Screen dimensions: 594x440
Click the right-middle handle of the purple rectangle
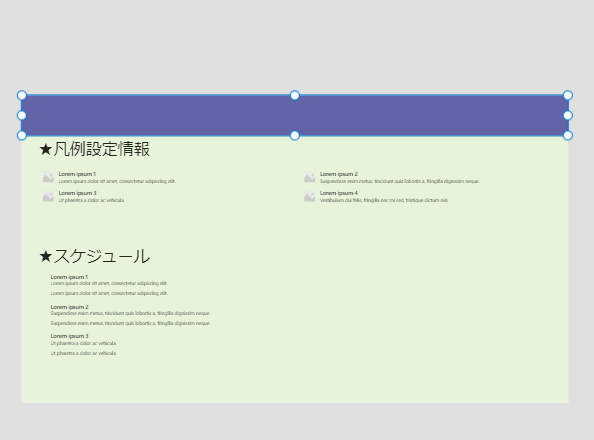[x=567, y=115]
